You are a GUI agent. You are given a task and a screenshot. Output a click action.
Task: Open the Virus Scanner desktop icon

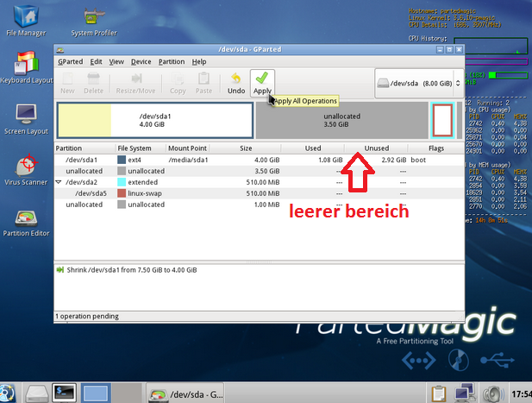pyautogui.click(x=26, y=170)
